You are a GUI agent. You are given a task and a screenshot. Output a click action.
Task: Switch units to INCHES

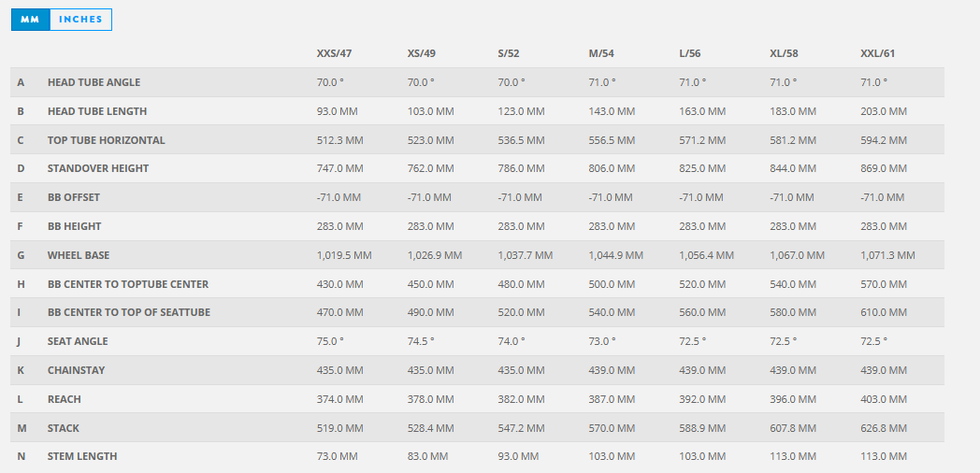point(80,20)
